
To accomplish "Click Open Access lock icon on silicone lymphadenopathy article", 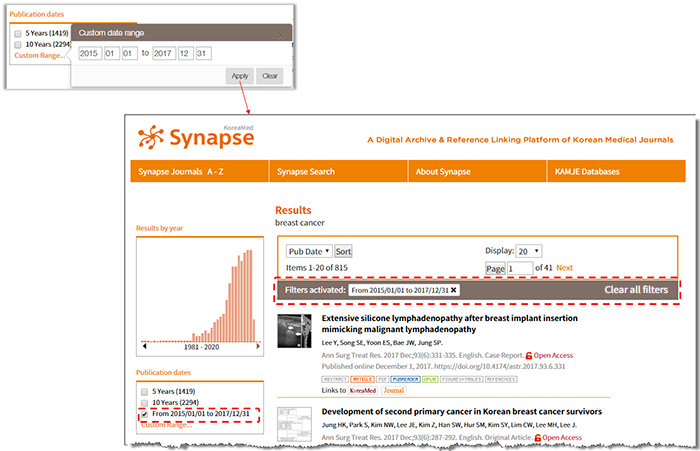I will tap(529, 355).
